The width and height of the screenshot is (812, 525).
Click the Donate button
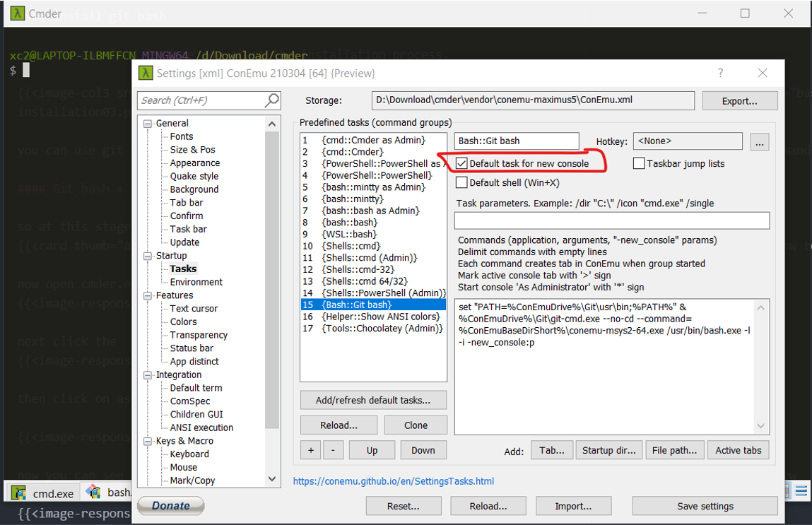pos(171,506)
